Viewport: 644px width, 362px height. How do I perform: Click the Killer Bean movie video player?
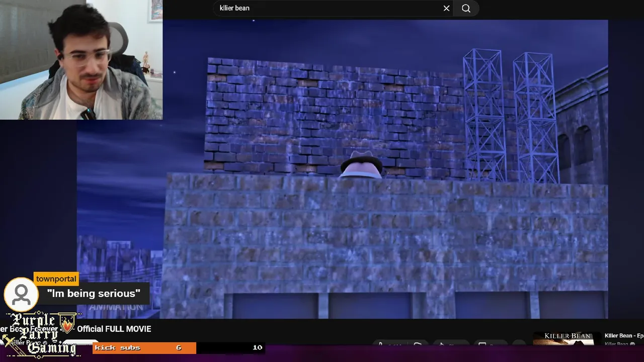point(342,169)
